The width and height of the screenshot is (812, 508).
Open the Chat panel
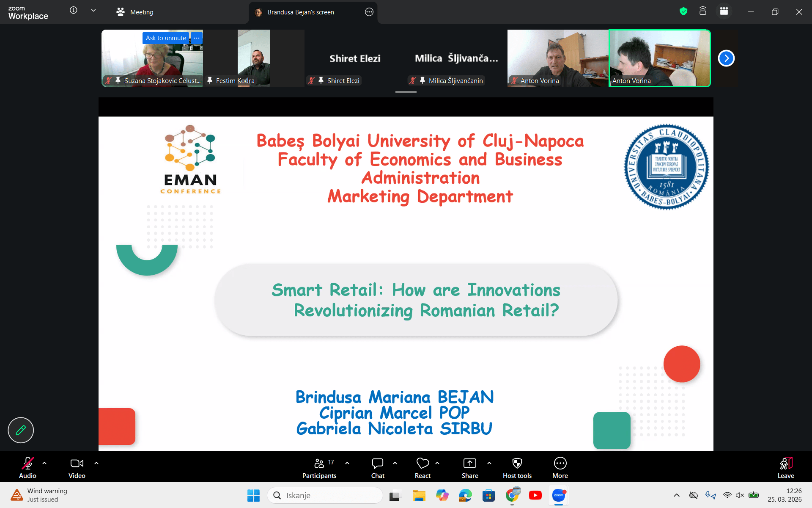point(377,468)
